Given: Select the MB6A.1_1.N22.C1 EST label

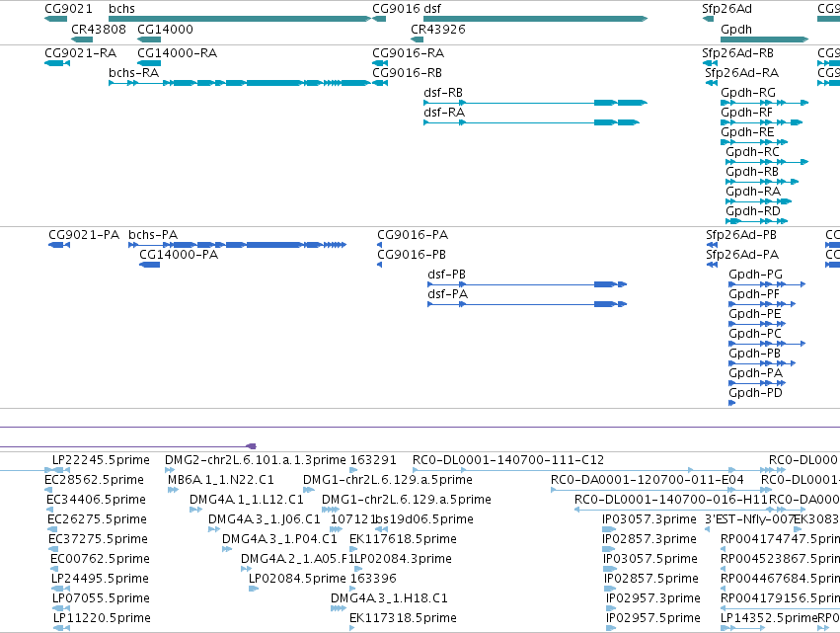Looking at the screenshot, I should (x=221, y=480).
